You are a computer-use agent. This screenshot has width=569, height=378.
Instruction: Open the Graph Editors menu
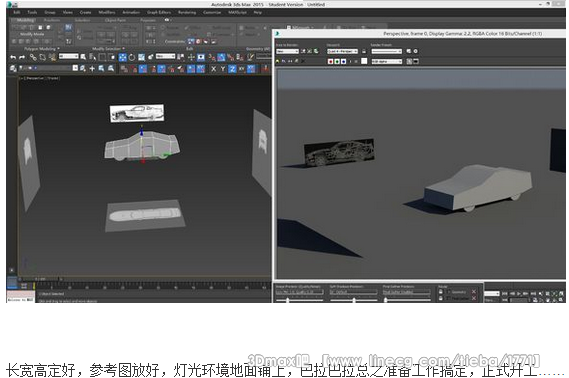click(159, 12)
